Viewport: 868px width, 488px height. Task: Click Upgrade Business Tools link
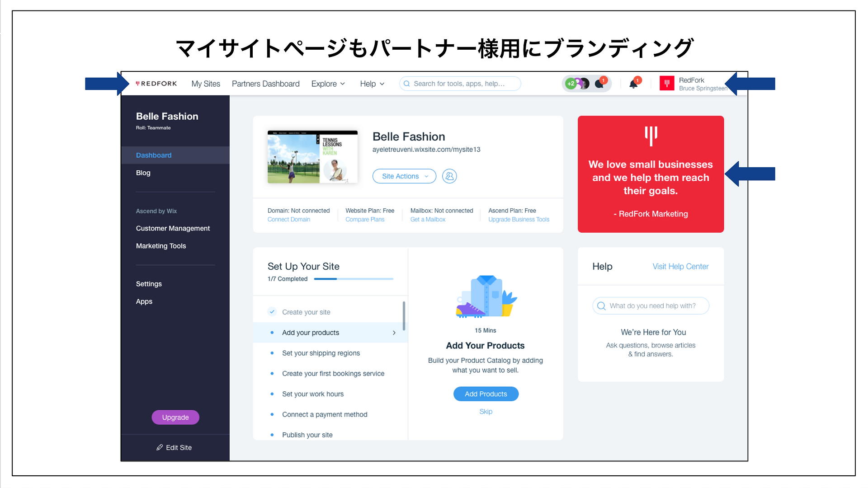pyautogui.click(x=519, y=220)
